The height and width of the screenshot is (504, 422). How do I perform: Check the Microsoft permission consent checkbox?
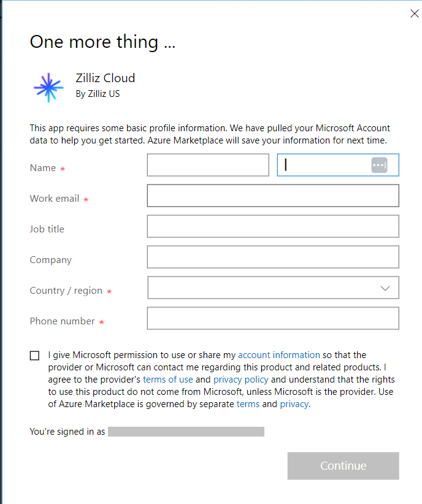point(34,356)
